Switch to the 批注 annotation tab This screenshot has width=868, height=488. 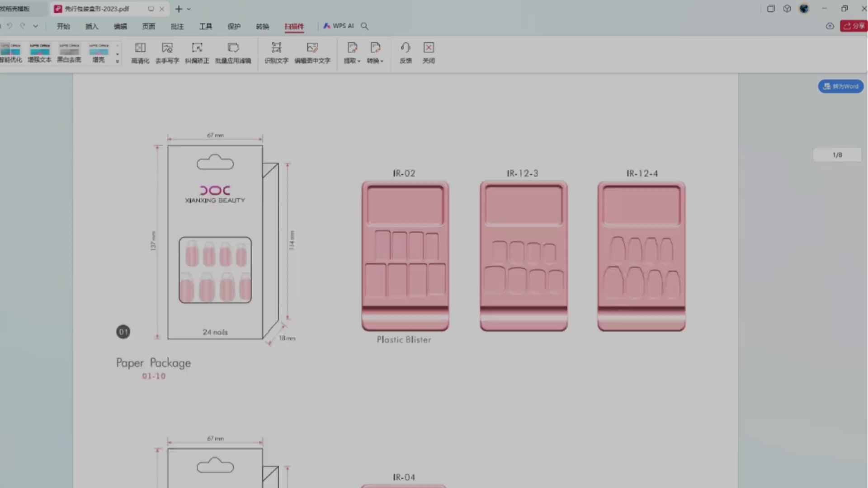click(x=177, y=26)
